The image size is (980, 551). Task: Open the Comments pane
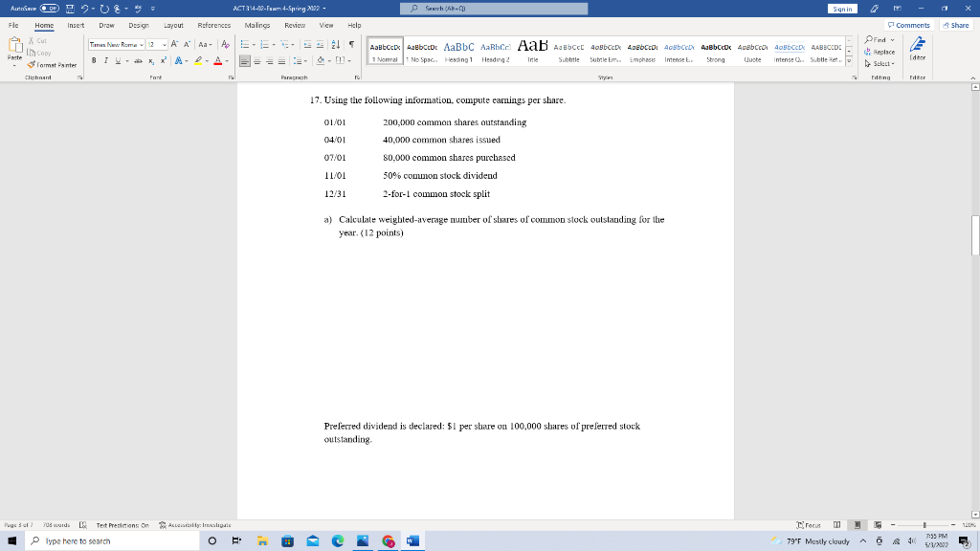point(909,26)
